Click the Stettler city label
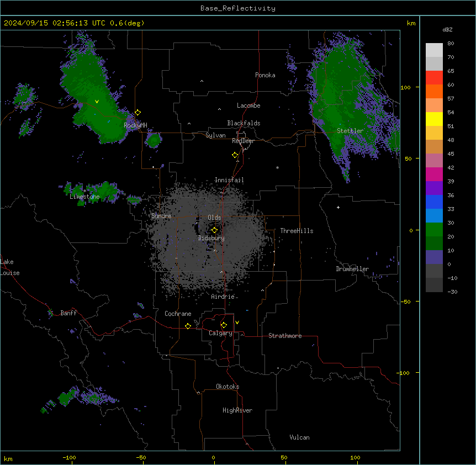 [350, 131]
